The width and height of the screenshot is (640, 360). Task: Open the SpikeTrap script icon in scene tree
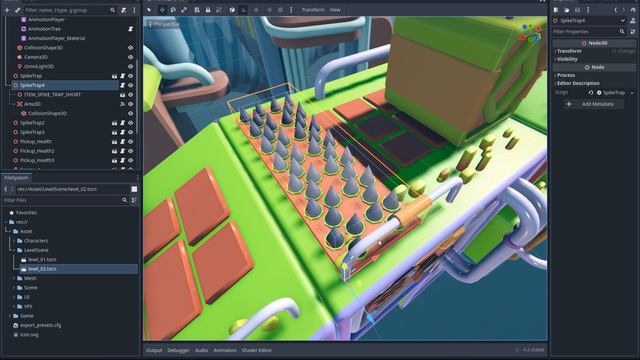122,76
